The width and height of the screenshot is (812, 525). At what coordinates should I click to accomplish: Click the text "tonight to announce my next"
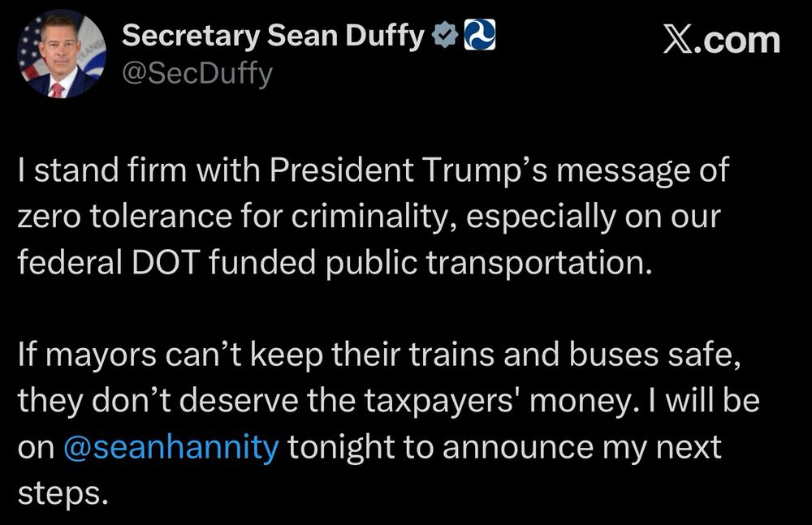coord(504,447)
